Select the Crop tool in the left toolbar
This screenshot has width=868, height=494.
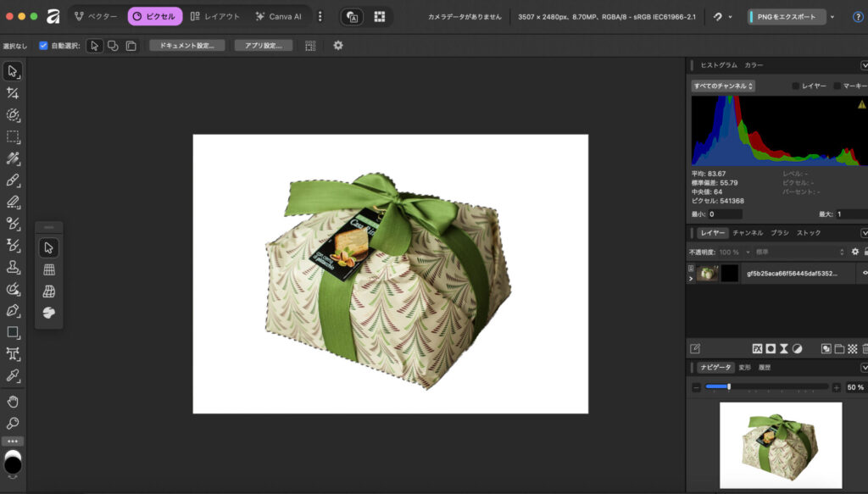click(13, 92)
